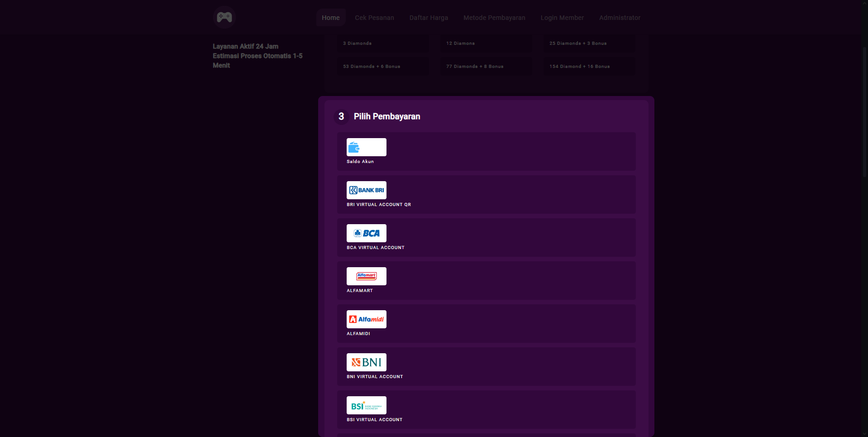Select BCA VIRTUAL ACCOUNT label
The height and width of the screenshot is (437, 868).
tap(376, 248)
